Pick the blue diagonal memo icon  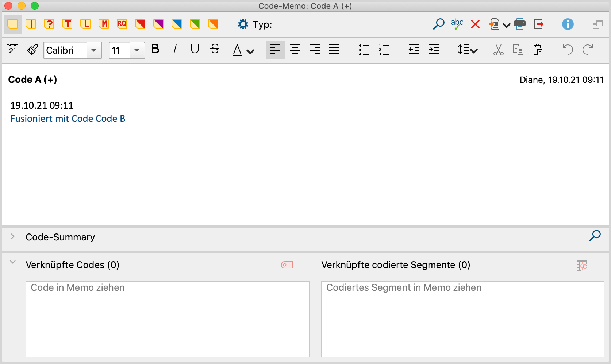pos(177,24)
